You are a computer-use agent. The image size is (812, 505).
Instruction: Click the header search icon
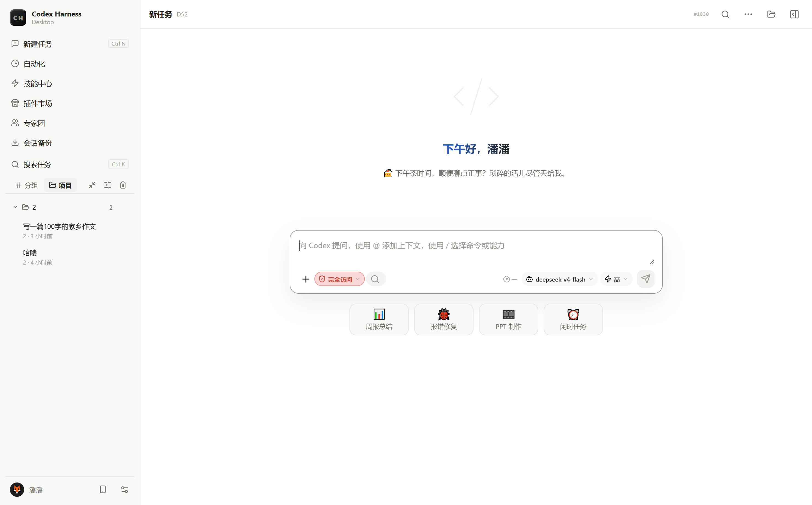tap(725, 14)
